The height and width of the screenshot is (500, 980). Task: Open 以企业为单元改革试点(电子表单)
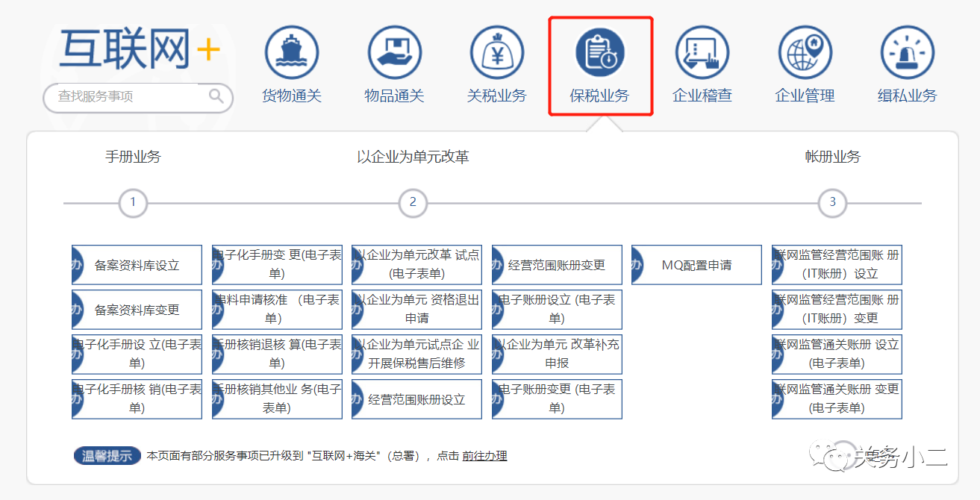coord(416,265)
